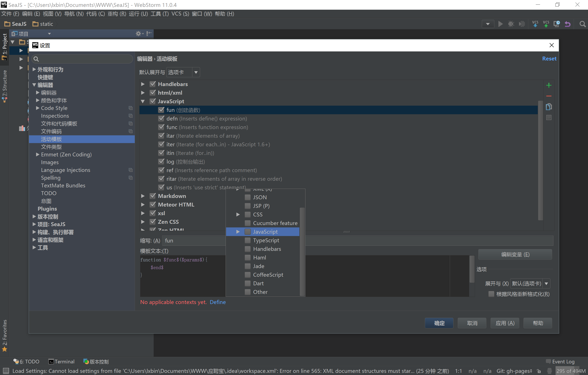The height and width of the screenshot is (375, 588).
Task: Check the 根据风格重新格式化(R) checkbox
Action: click(x=491, y=294)
